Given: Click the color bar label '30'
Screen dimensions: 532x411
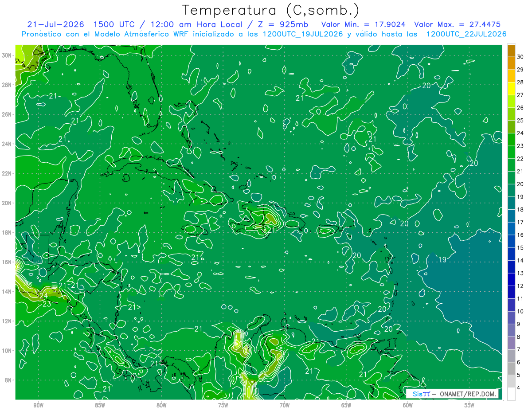Looking at the screenshot, I should tap(520, 57).
